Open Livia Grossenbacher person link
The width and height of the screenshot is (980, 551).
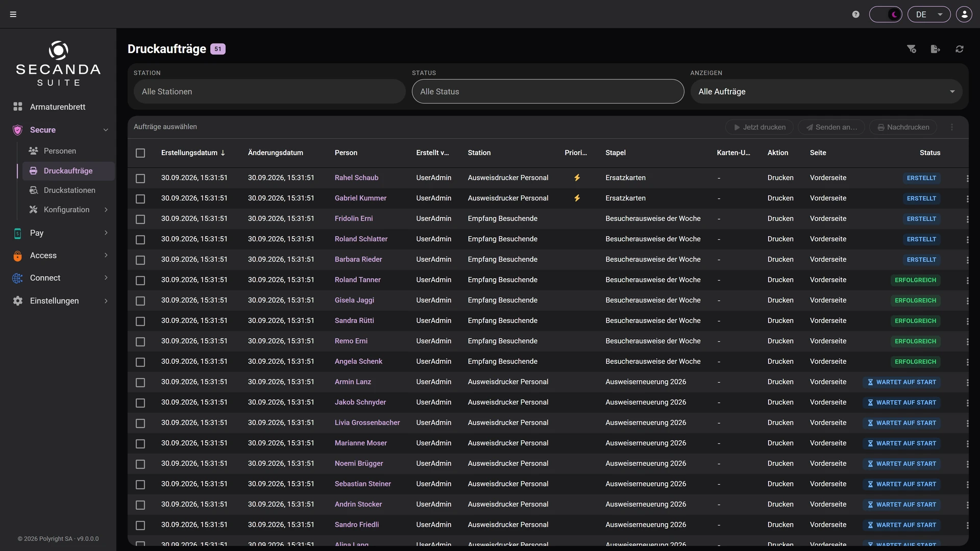tap(367, 422)
